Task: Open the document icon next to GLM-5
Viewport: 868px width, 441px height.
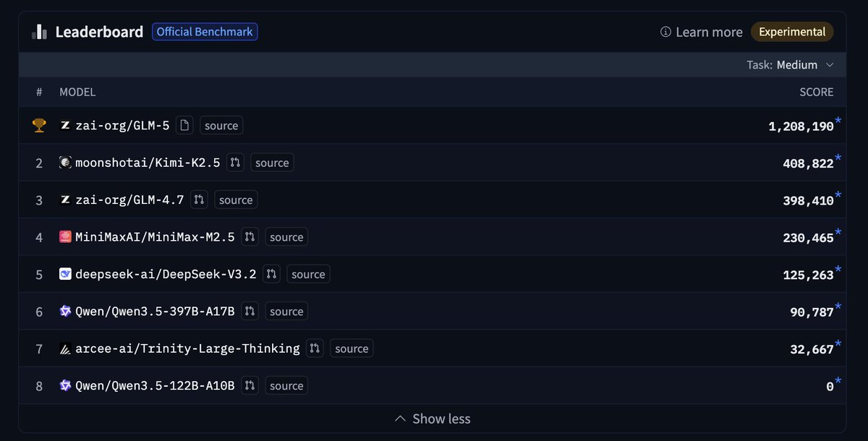Action: 186,126
